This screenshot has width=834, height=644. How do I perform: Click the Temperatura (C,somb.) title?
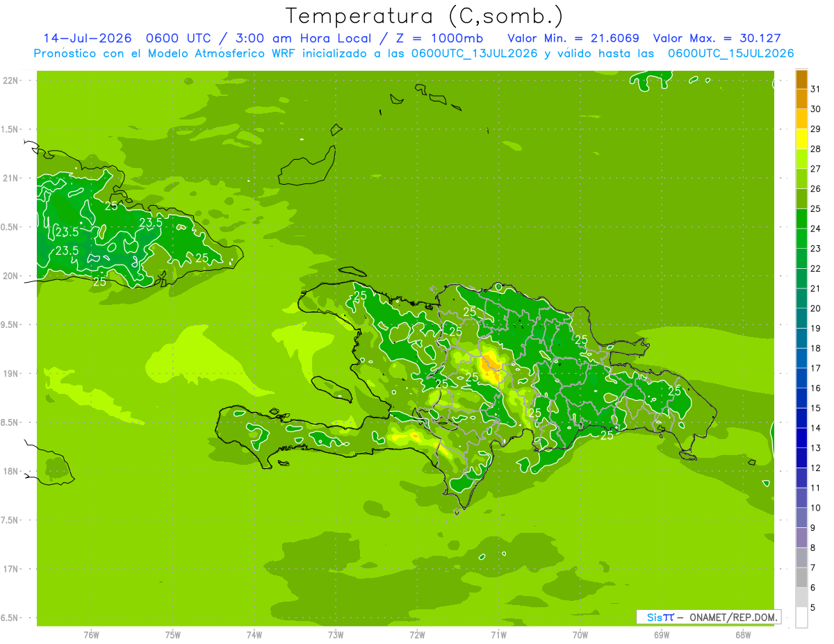[424, 15]
